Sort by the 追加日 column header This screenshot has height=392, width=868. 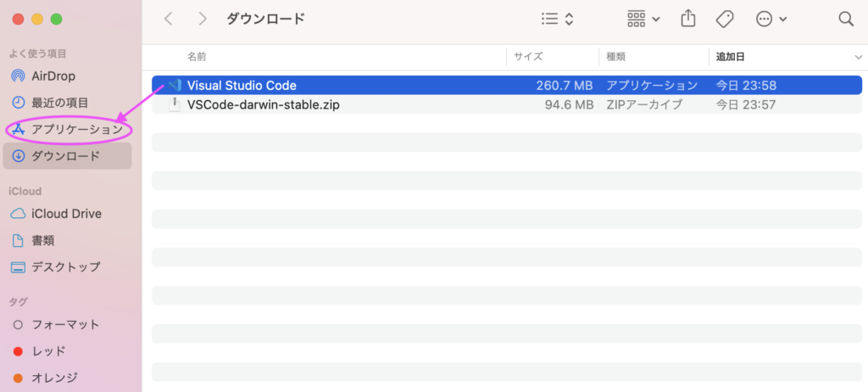pos(730,57)
